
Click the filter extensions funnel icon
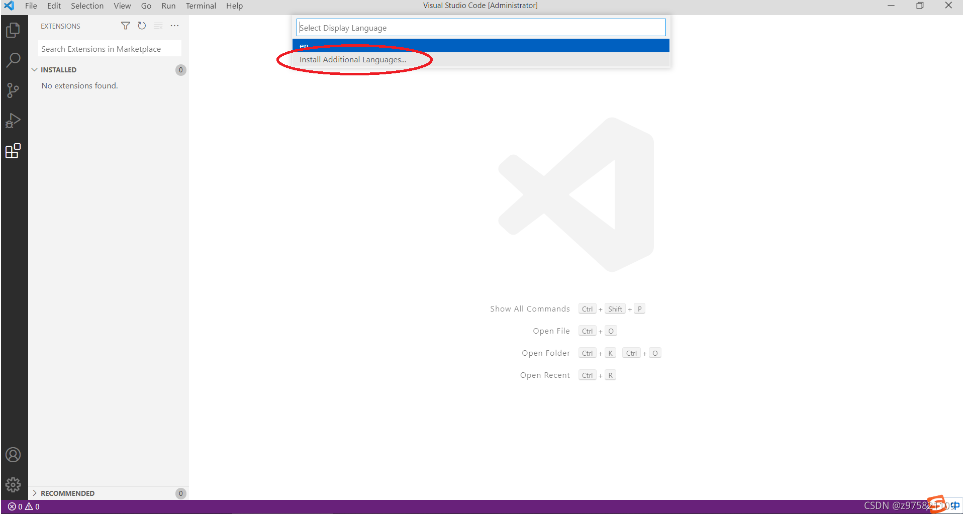click(x=125, y=26)
